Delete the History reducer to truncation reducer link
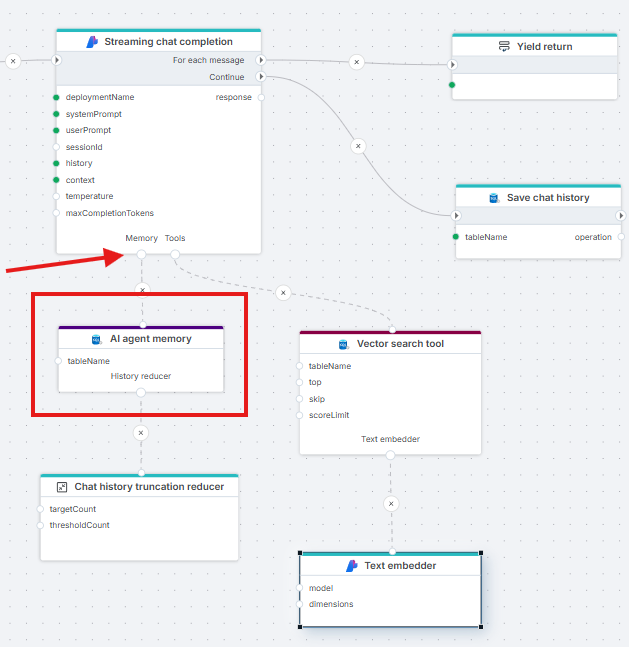Viewport: 629px width, 647px height. click(x=141, y=433)
